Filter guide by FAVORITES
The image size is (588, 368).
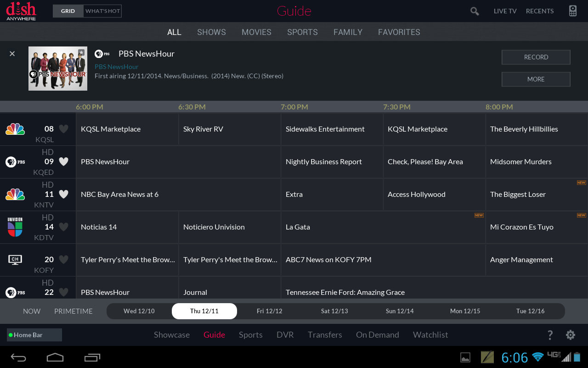pos(399,32)
